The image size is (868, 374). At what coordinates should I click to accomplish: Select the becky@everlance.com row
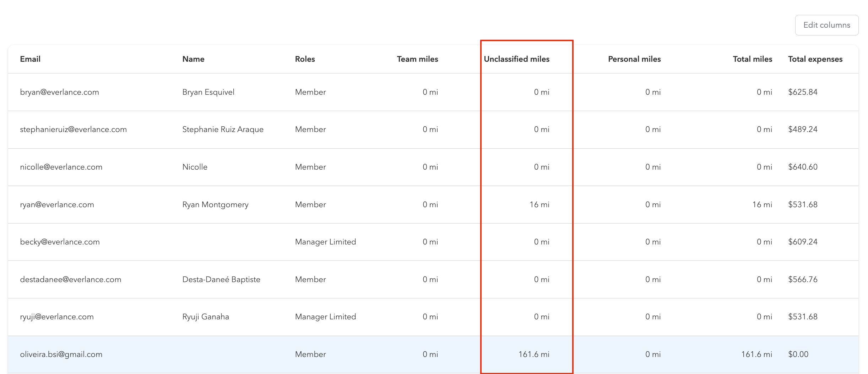[x=60, y=242]
